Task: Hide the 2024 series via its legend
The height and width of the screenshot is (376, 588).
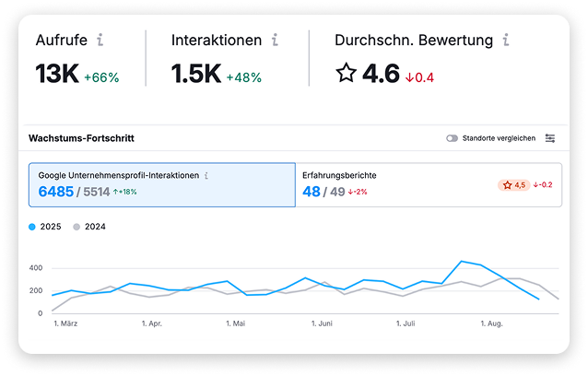Action: click(89, 226)
